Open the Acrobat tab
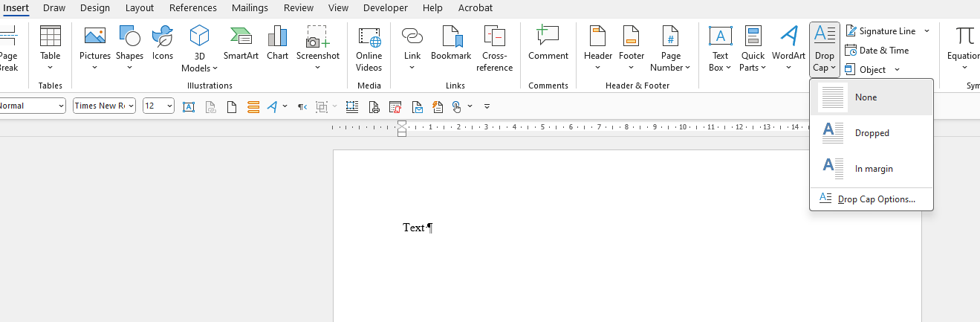Viewport: 980px width, 322px height. pyautogui.click(x=475, y=8)
